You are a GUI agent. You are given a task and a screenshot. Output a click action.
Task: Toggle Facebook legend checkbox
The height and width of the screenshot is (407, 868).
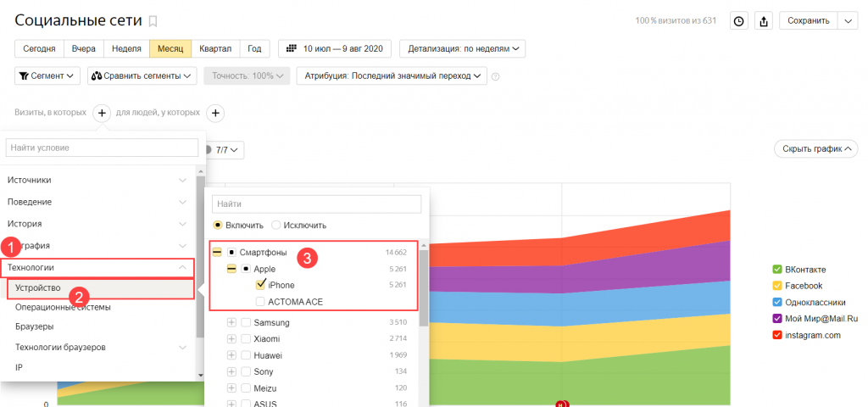click(776, 286)
